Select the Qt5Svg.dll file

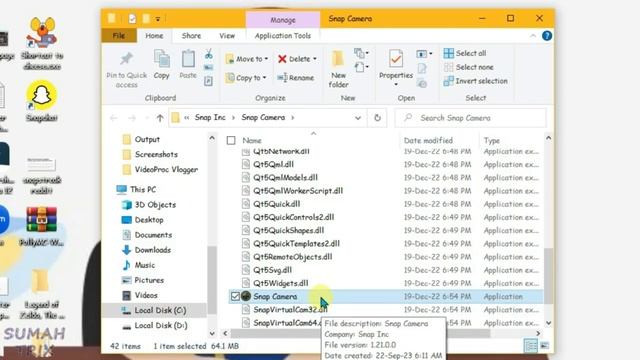tap(272, 270)
